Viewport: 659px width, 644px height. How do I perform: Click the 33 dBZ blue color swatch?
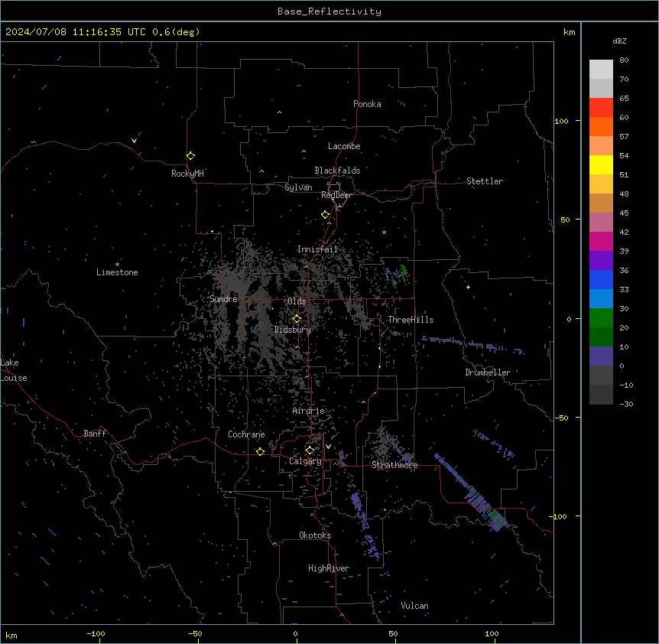(x=601, y=279)
